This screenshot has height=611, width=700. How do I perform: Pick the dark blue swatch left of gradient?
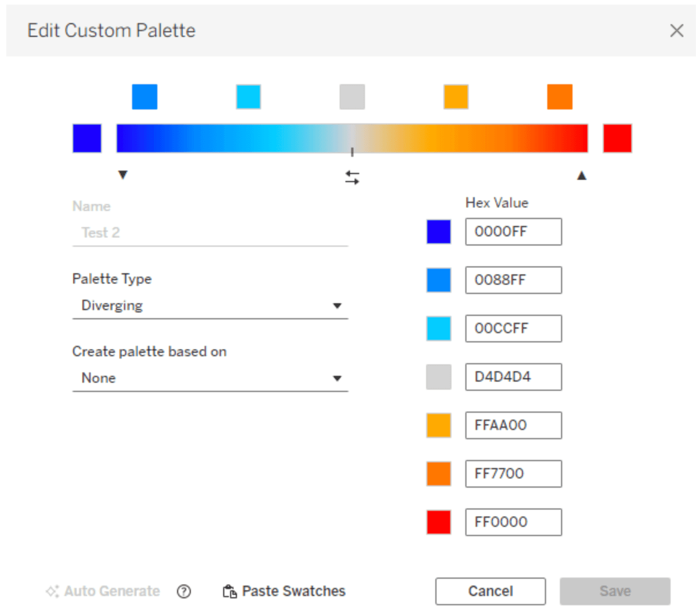[x=87, y=138]
